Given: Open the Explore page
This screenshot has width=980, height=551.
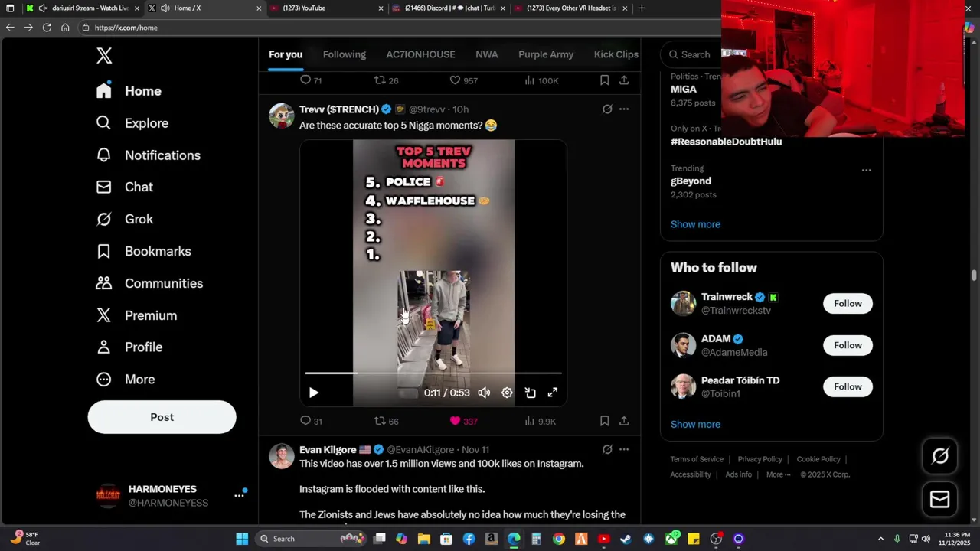Looking at the screenshot, I should pyautogui.click(x=132, y=122).
